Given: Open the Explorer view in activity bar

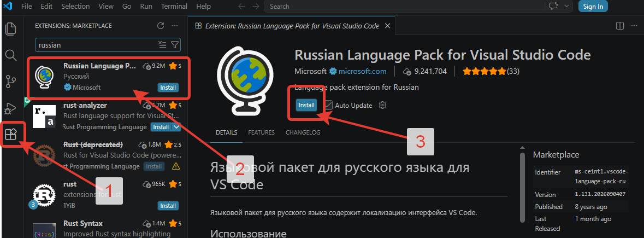Looking at the screenshot, I should (x=11, y=29).
